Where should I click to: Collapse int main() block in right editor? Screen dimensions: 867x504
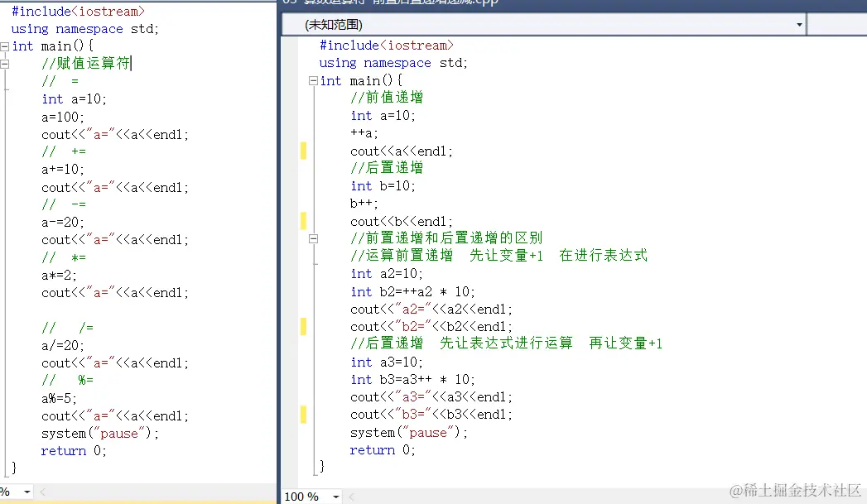coord(313,81)
